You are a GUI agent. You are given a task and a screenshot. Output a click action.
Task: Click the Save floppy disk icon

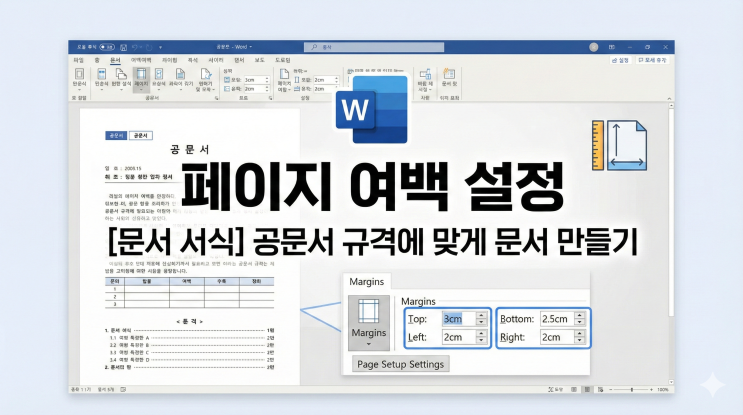[x=123, y=47]
